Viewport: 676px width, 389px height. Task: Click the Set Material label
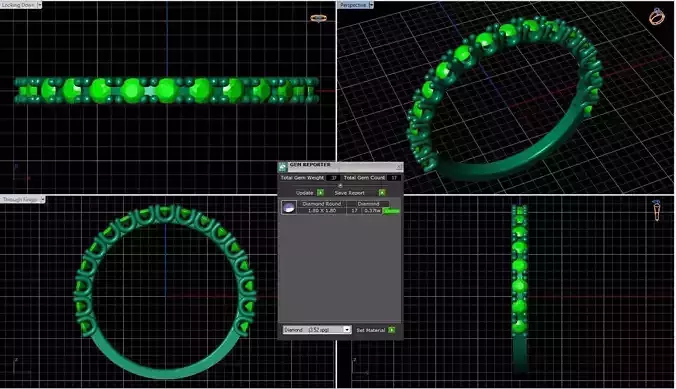[x=371, y=330]
